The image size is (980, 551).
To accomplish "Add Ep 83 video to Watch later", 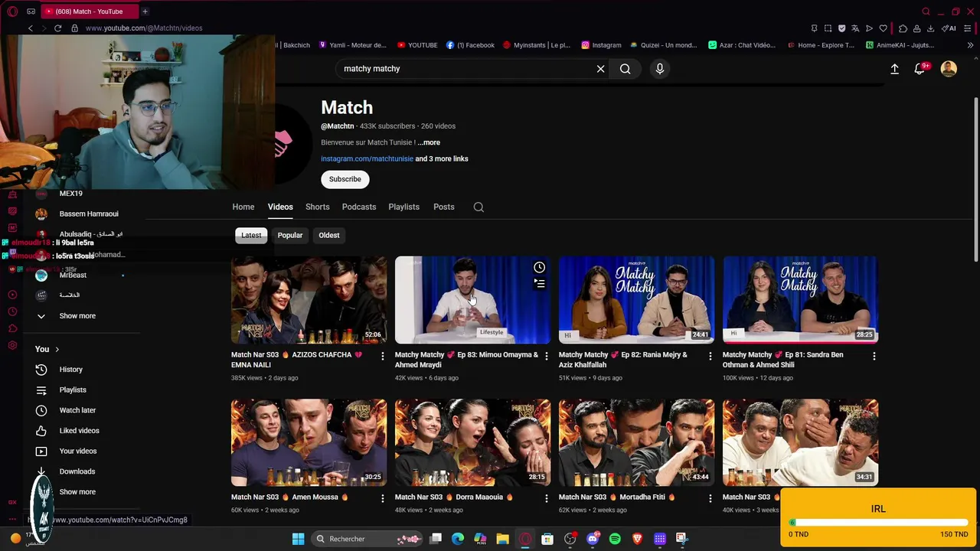I will click(x=539, y=268).
